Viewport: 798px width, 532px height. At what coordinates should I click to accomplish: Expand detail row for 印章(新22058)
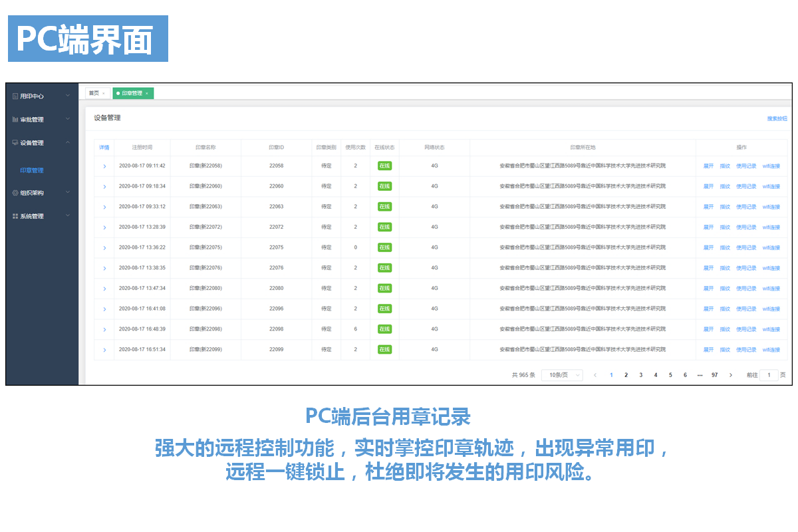[104, 166]
